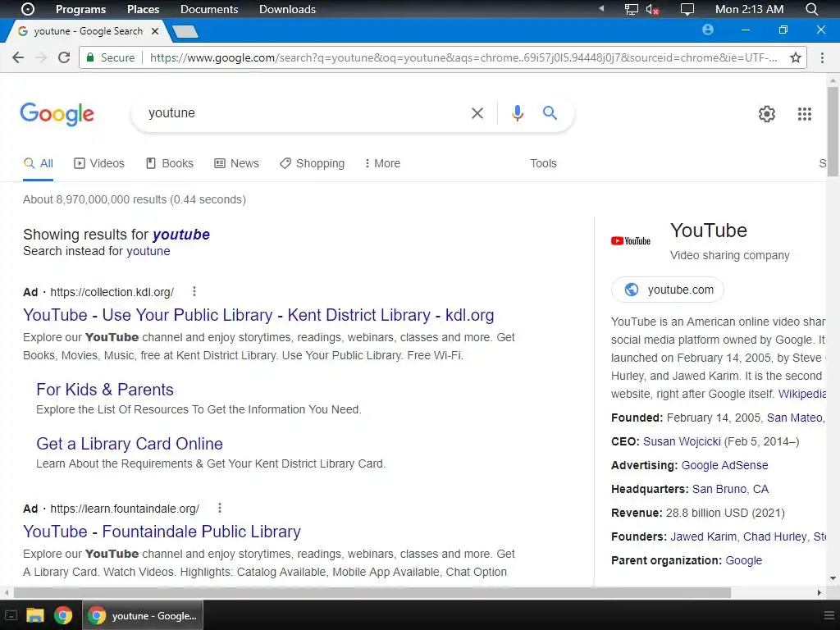Image resolution: width=840 pixels, height=630 pixels.
Task: Launch file manager from taskbar
Action: click(34, 615)
